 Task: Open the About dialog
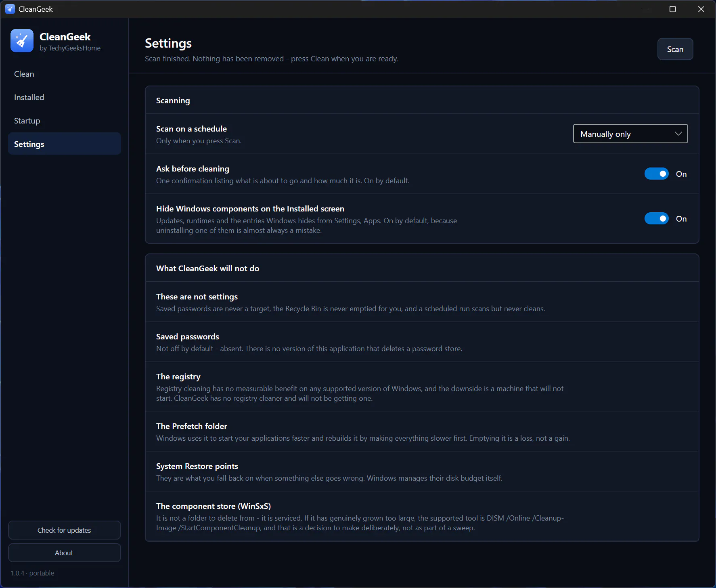65,553
